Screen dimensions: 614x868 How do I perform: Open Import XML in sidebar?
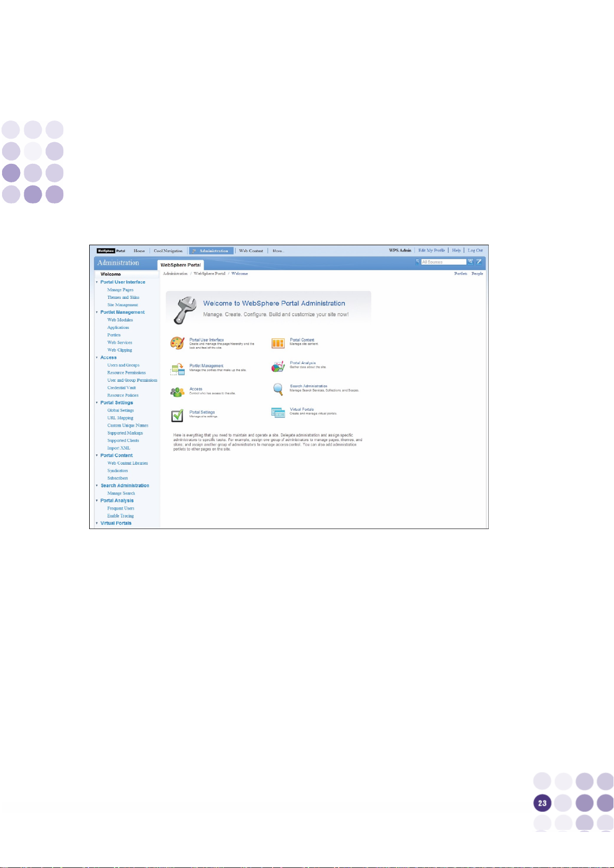(x=119, y=448)
